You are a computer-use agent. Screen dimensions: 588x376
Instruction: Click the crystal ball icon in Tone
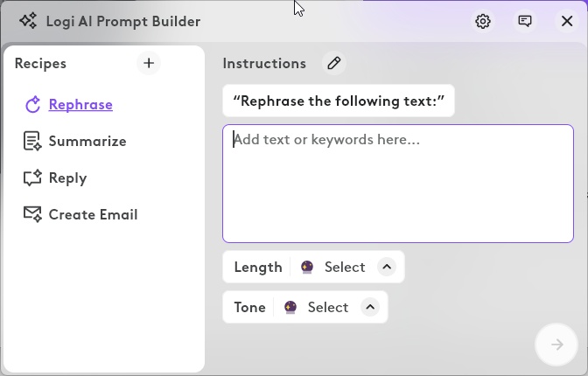tap(290, 308)
